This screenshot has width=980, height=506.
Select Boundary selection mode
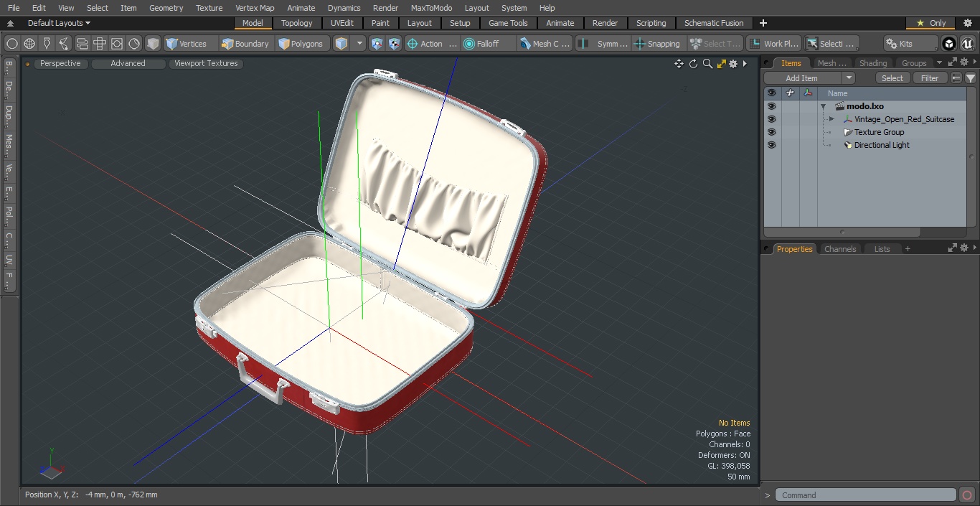pos(246,44)
